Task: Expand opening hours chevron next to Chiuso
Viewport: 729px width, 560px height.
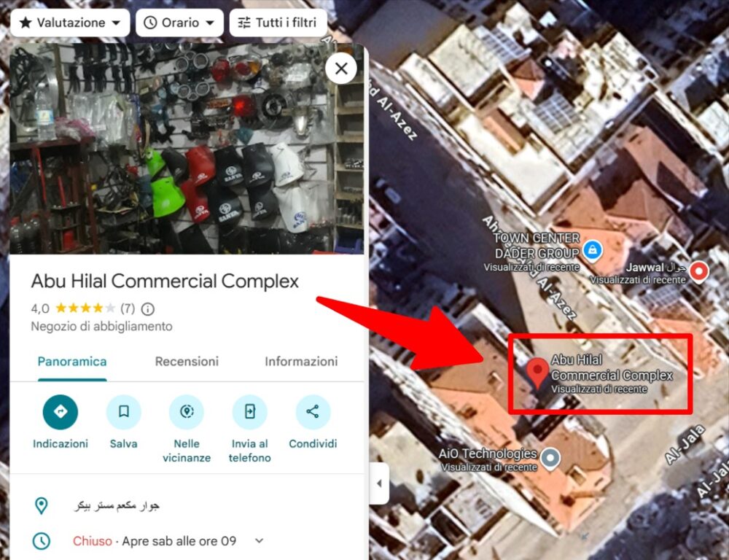Action: (x=260, y=541)
